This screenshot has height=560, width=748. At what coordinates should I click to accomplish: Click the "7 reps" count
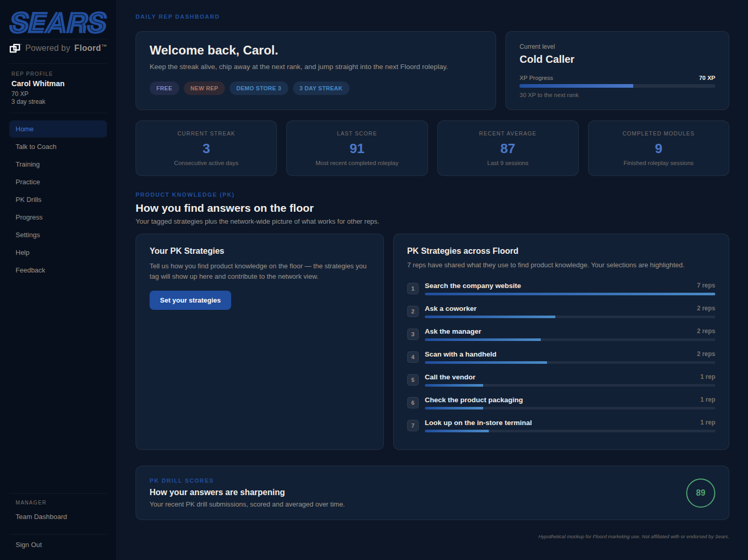[x=706, y=285]
